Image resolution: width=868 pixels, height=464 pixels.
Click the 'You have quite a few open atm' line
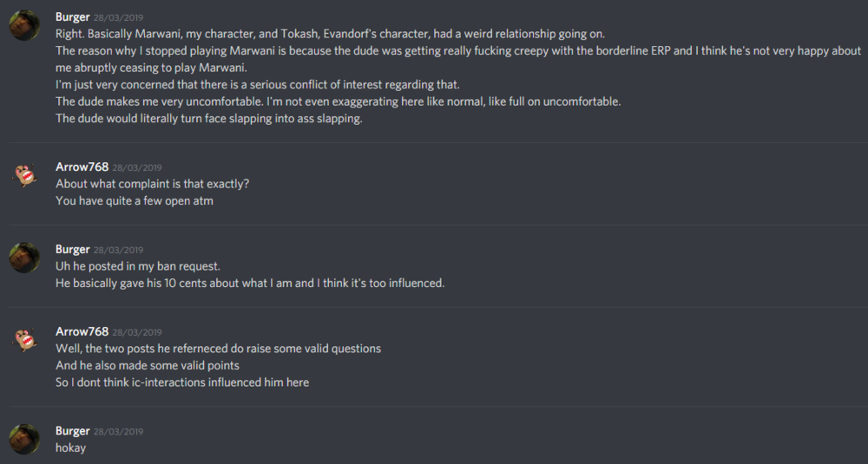134,201
